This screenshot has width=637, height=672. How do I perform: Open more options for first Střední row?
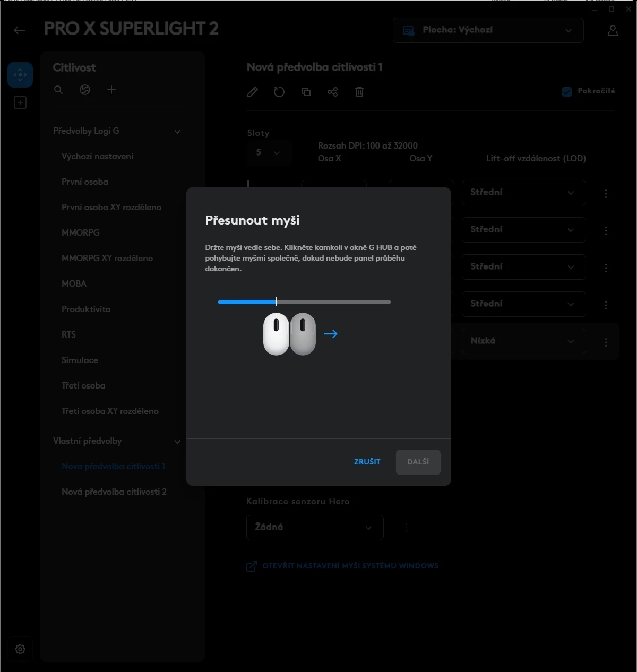606,194
